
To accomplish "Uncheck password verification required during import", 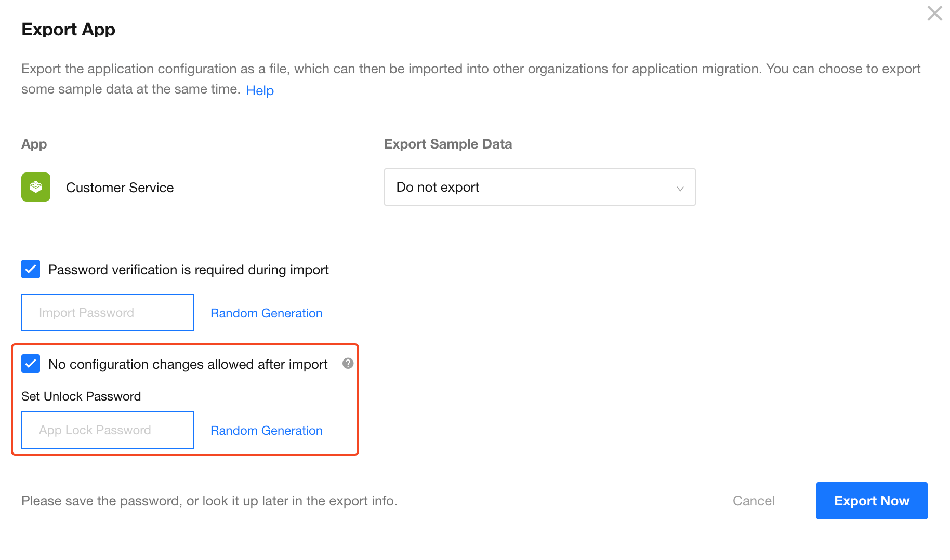I will pos(31,269).
